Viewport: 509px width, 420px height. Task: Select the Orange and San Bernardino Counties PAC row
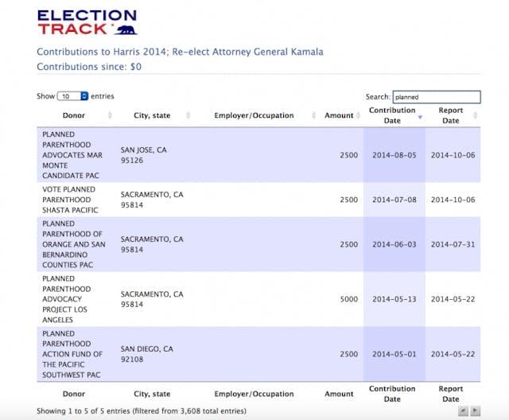coord(258,244)
